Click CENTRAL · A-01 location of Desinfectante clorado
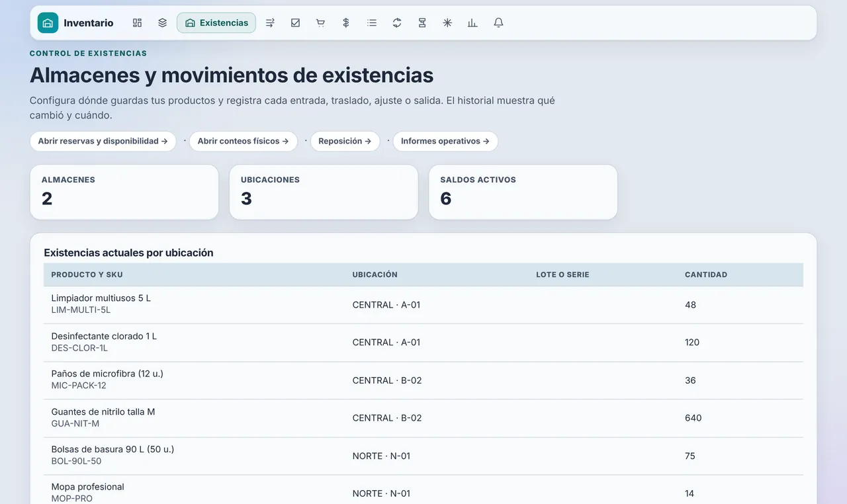 (x=386, y=343)
